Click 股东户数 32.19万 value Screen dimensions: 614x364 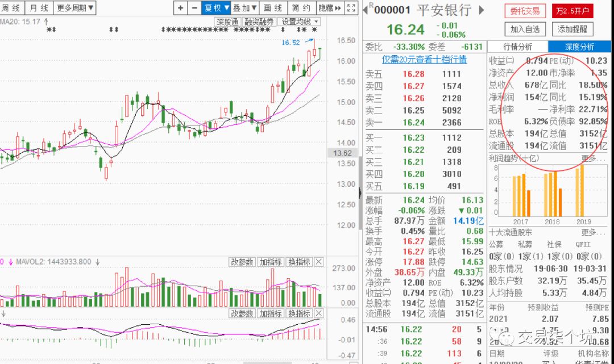point(552,281)
